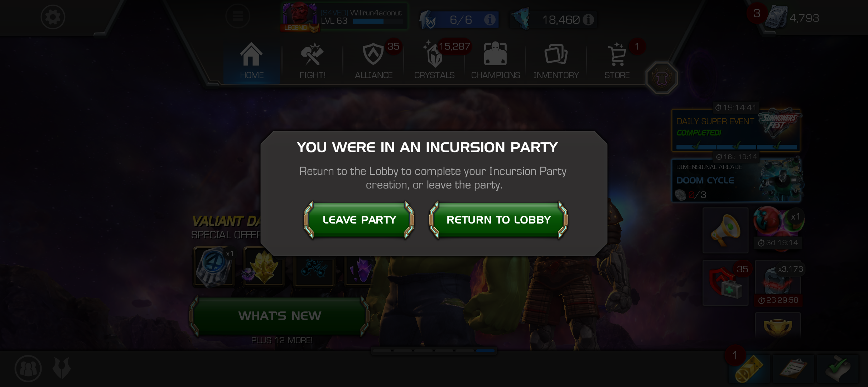
Task: Open the megaphone announcements icon
Action: tap(725, 230)
